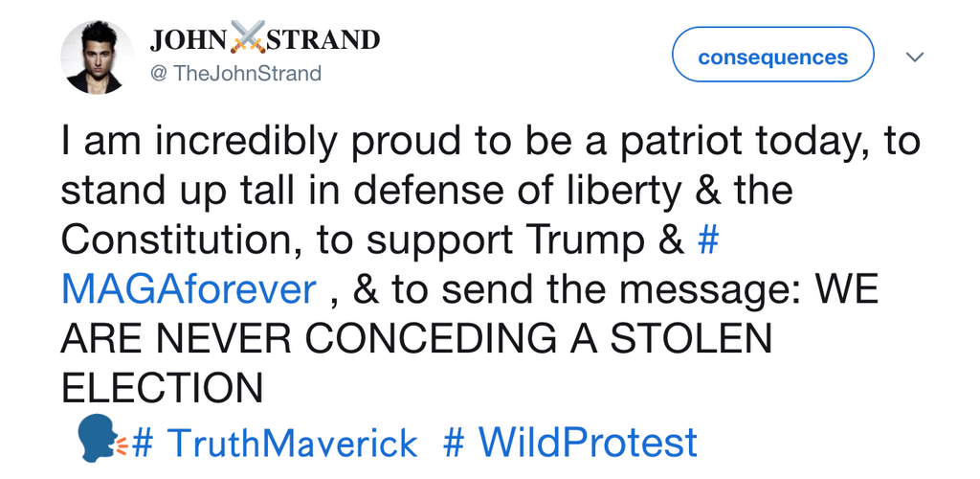Click the word "ELECTION" in the tweet
The height and width of the screenshot is (479, 980).
point(162,387)
